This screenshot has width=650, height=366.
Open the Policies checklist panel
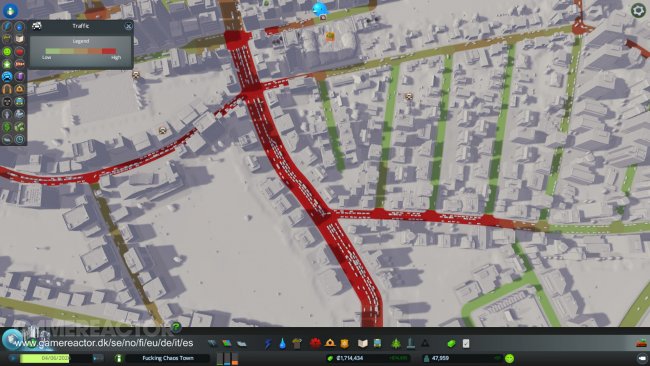466,343
